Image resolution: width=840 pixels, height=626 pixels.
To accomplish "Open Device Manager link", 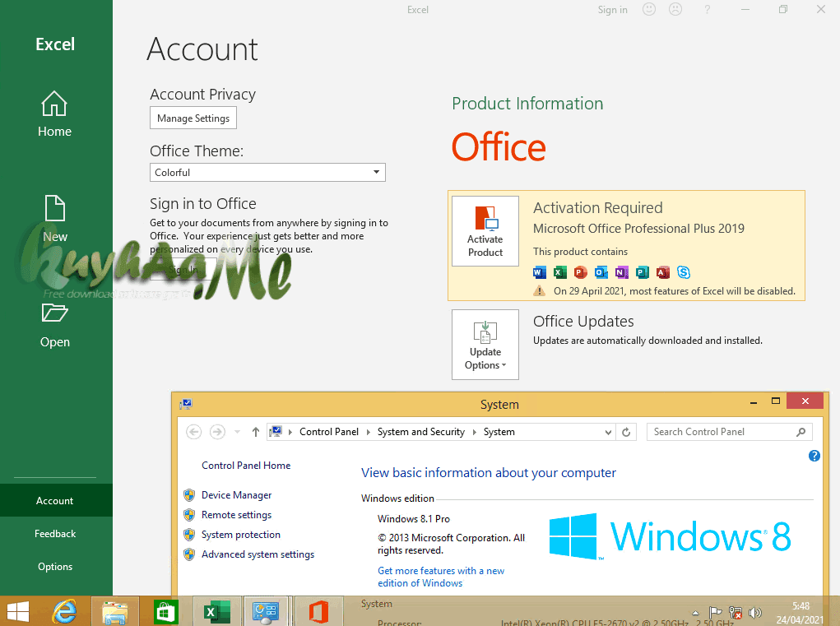I will [236, 495].
